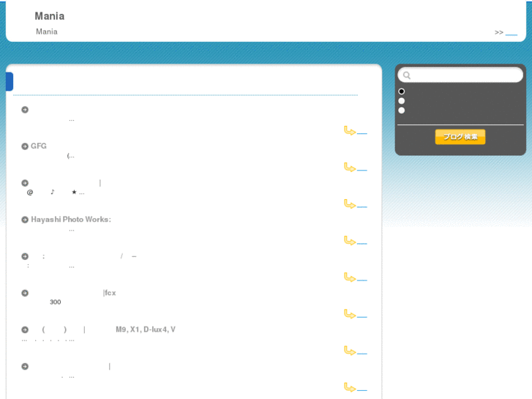Click the bold Mania page heading
This screenshot has height=399, width=532.
(50, 16)
